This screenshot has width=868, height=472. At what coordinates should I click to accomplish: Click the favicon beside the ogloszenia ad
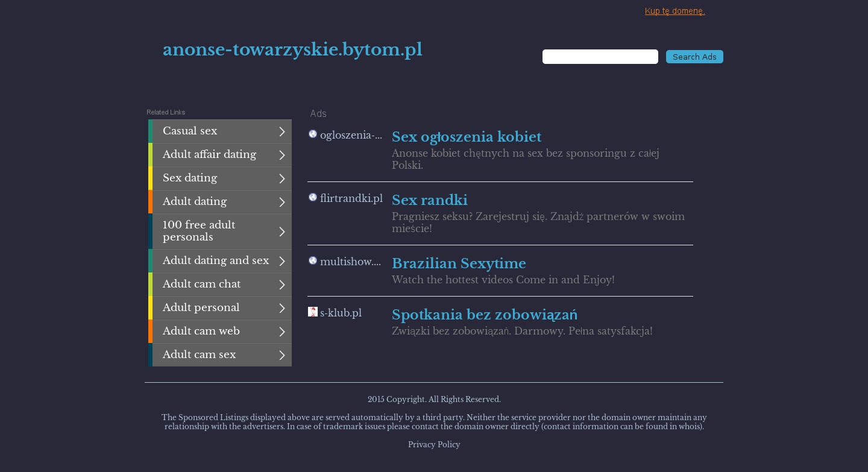pyautogui.click(x=313, y=134)
